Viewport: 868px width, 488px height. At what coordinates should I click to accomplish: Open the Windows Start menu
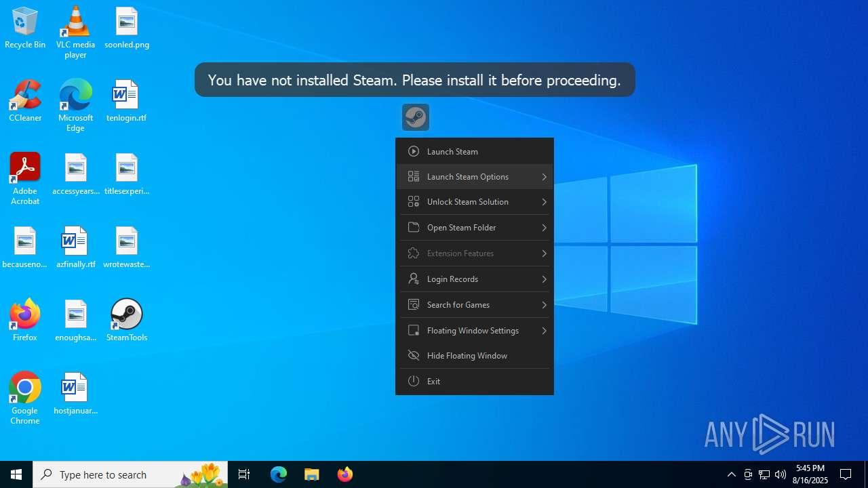click(16, 474)
